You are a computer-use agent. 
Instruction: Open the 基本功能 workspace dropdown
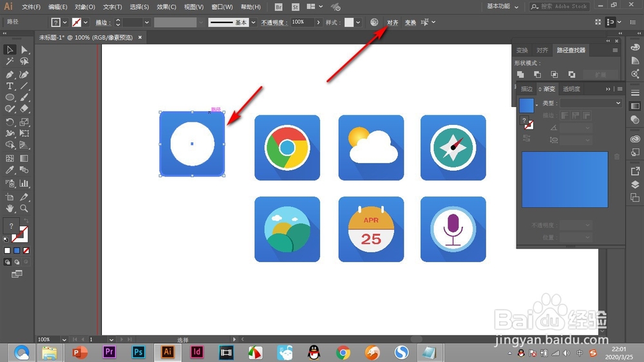click(x=503, y=6)
